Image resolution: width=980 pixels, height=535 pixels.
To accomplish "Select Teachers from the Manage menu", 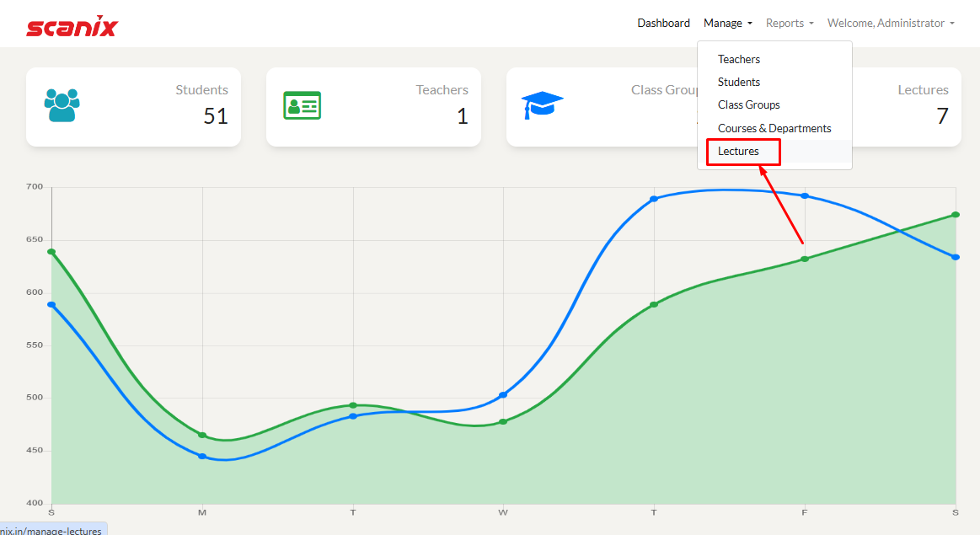I will coord(738,59).
